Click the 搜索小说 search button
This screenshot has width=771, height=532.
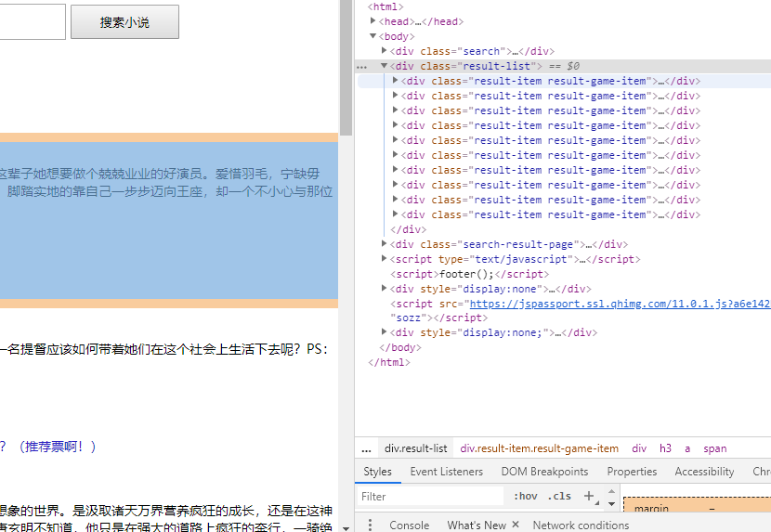[x=124, y=22]
